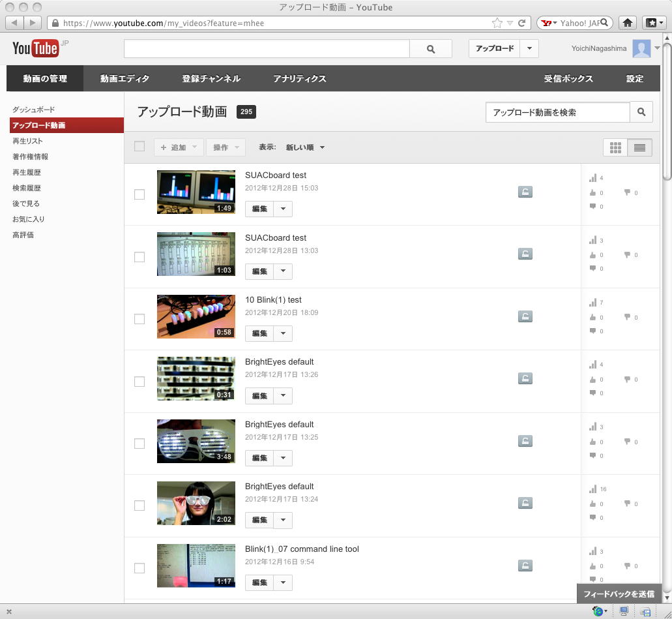The width and height of the screenshot is (672, 619).
Task: Click フィードバックを送信 button
Action: pos(619,594)
